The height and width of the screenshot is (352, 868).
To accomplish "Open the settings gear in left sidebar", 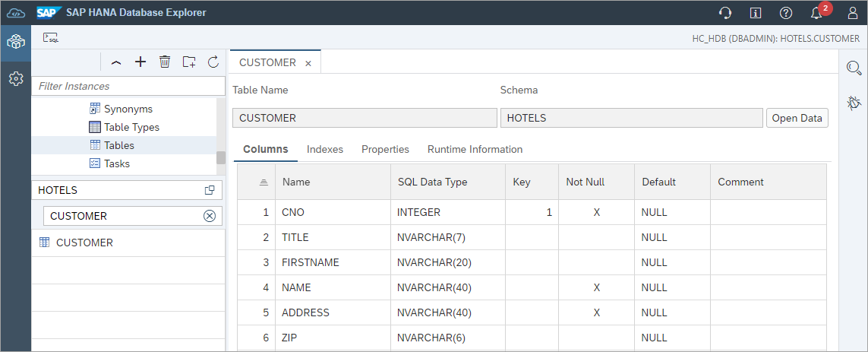I will (x=15, y=79).
